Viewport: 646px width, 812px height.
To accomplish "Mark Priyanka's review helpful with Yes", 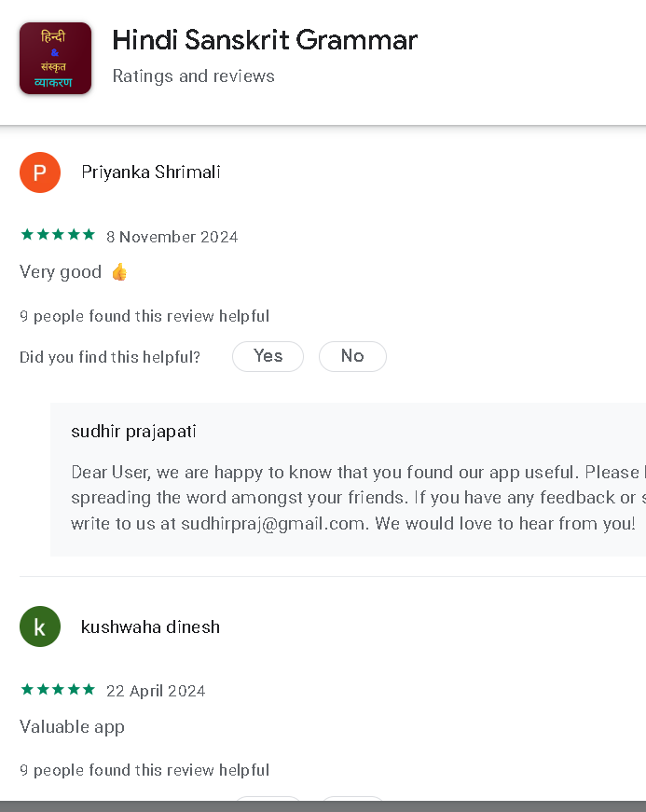I will pyautogui.click(x=268, y=356).
